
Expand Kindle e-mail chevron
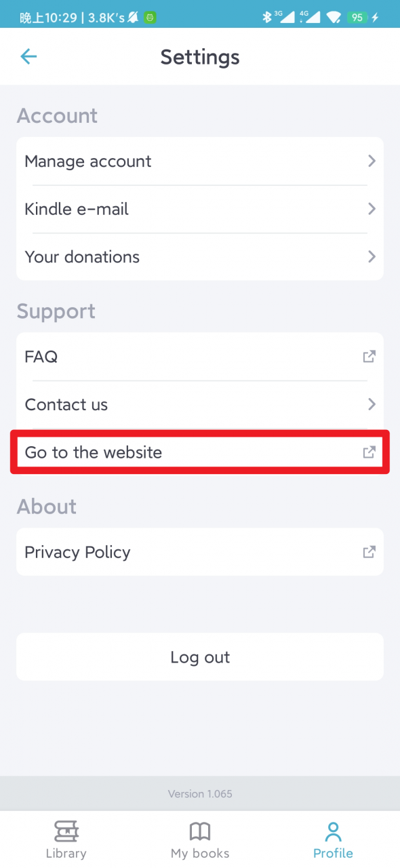[372, 209]
